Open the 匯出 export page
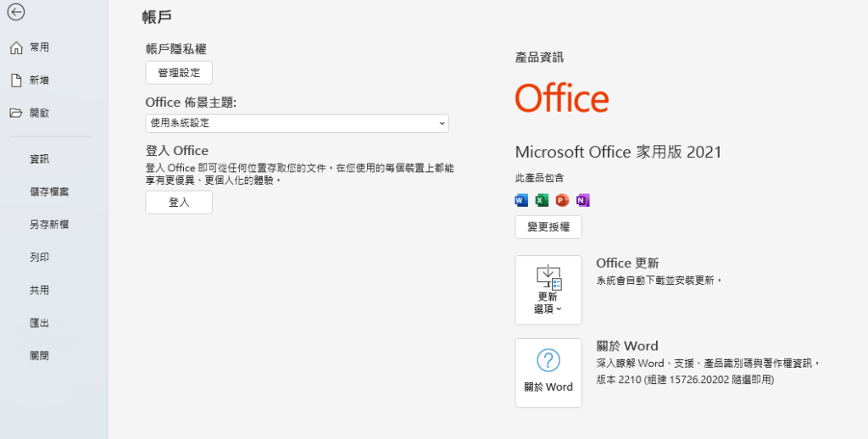Viewport: 868px width, 439px height. 39,323
